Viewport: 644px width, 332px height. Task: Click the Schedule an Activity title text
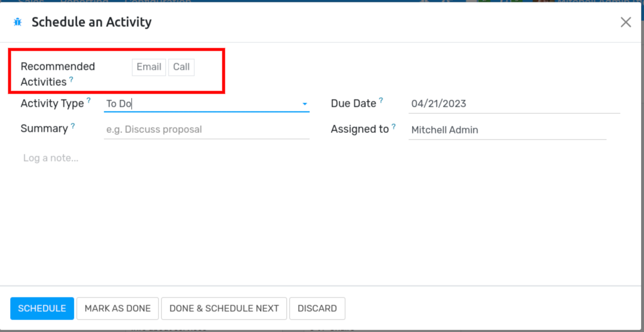click(92, 22)
